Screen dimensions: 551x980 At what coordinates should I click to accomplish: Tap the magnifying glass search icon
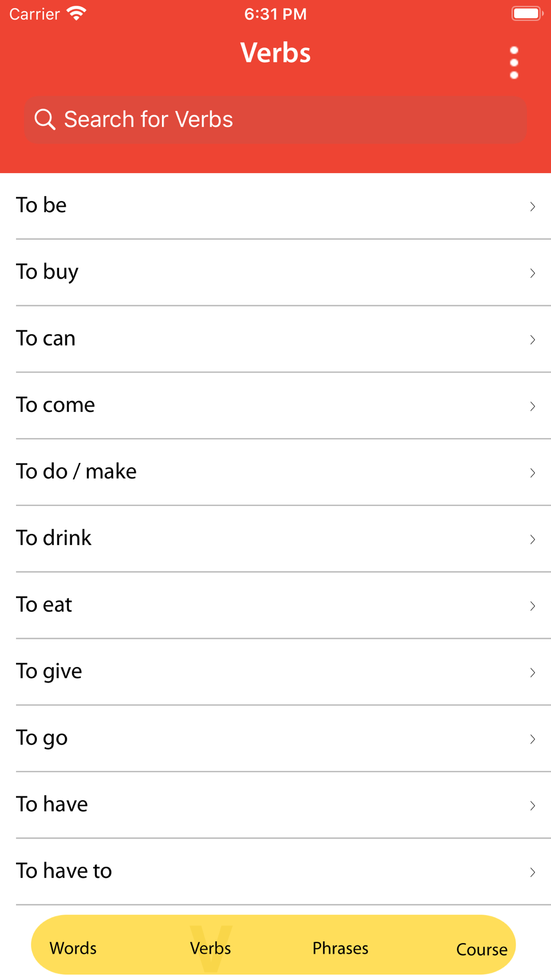pyautogui.click(x=45, y=119)
